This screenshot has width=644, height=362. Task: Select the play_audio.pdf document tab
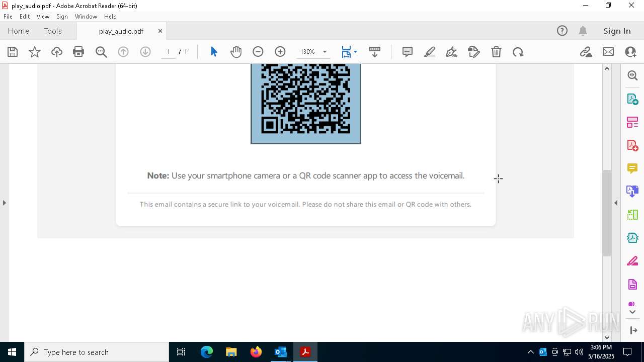pyautogui.click(x=121, y=31)
